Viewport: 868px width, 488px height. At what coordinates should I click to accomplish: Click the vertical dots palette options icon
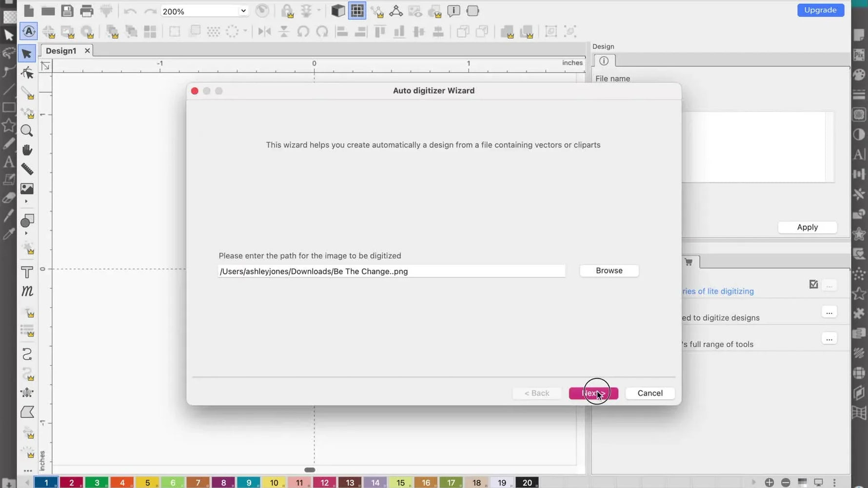pos(834,482)
